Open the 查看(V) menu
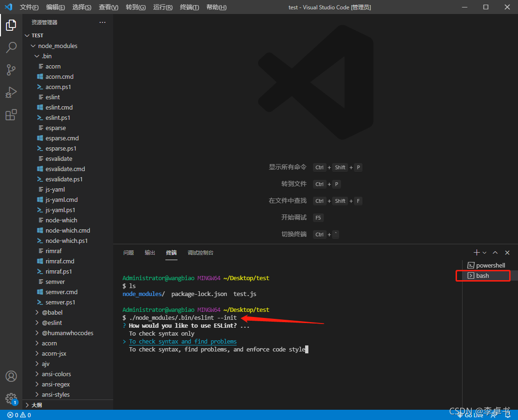The width and height of the screenshot is (518, 420). [109, 7]
